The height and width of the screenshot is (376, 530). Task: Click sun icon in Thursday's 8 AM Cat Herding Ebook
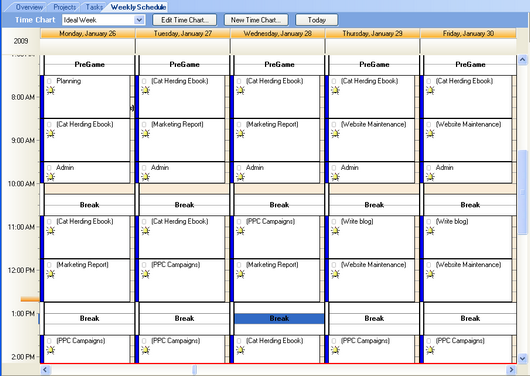click(335, 90)
